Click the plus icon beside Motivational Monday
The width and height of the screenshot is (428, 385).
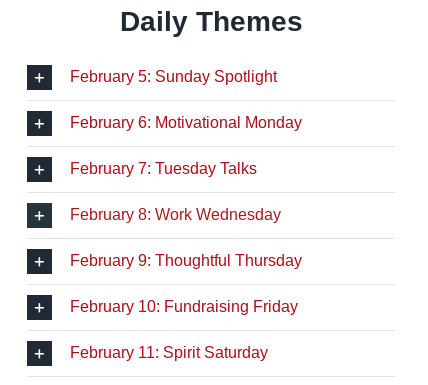tap(39, 123)
